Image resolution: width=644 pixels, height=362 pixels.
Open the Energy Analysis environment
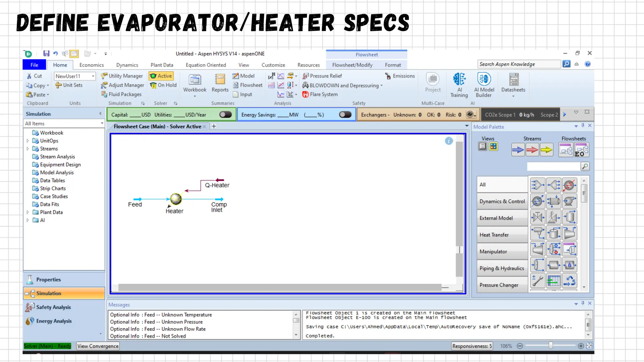coord(64,321)
